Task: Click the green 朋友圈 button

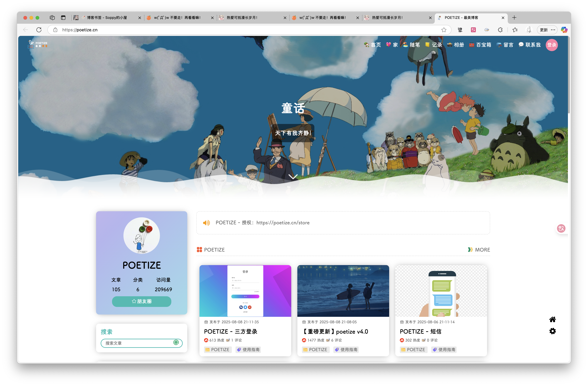Action: [x=142, y=301]
